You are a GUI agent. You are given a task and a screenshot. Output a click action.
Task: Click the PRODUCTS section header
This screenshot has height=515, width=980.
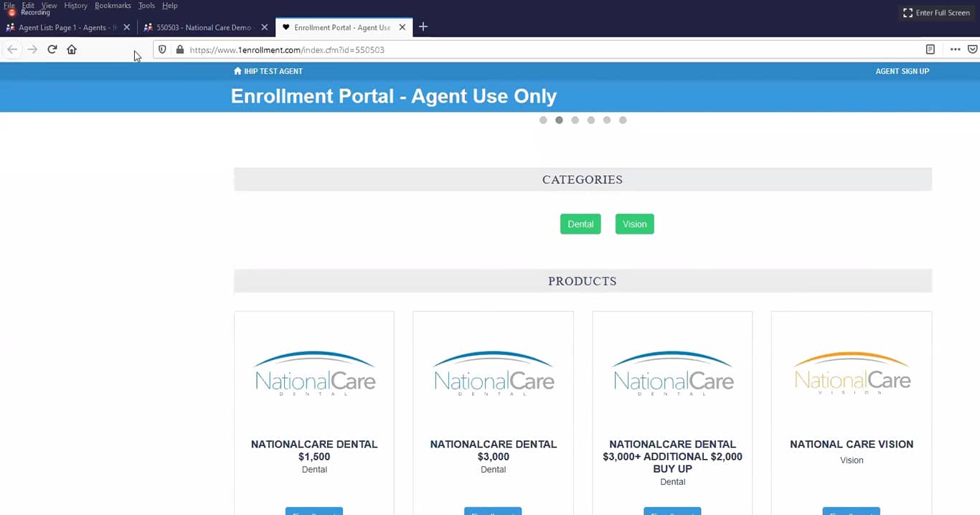pyautogui.click(x=583, y=281)
